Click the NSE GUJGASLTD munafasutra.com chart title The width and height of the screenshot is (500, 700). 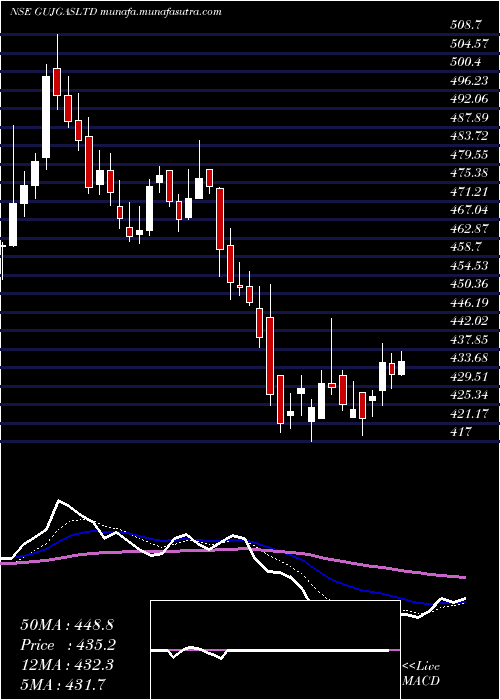pyautogui.click(x=116, y=12)
